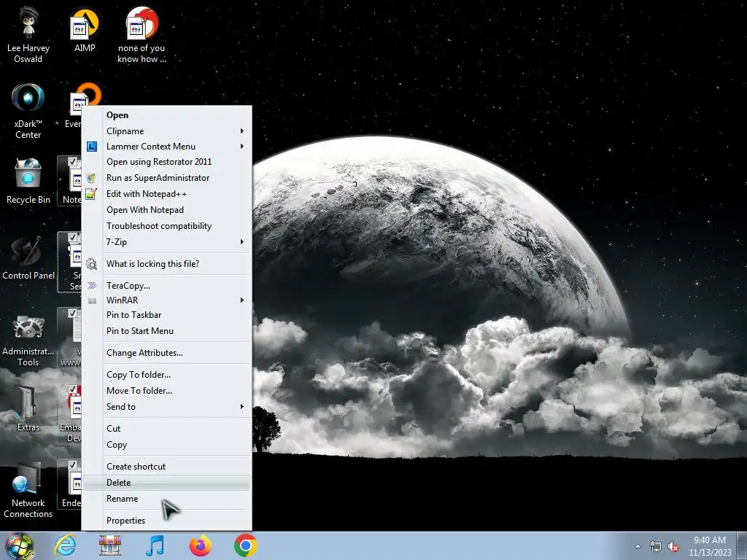Viewport: 747px width, 560px height.
Task: Click the WinRAR menu icon
Action: click(93, 300)
